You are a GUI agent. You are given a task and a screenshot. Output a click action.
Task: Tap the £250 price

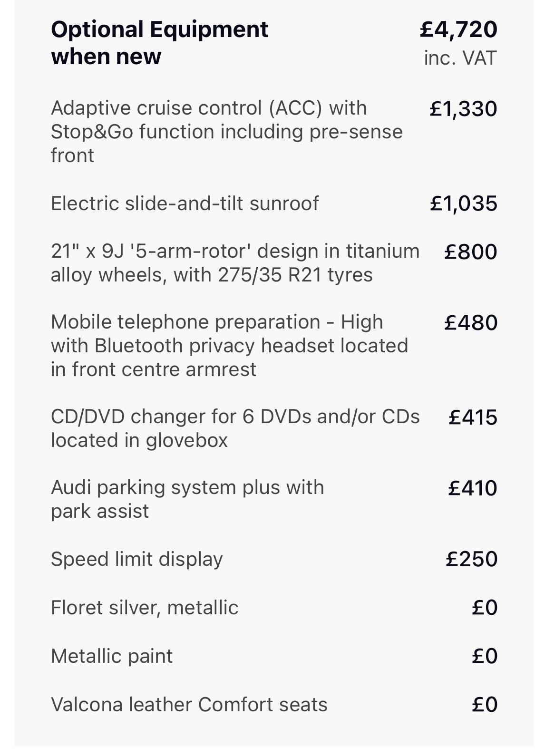(471, 559)
